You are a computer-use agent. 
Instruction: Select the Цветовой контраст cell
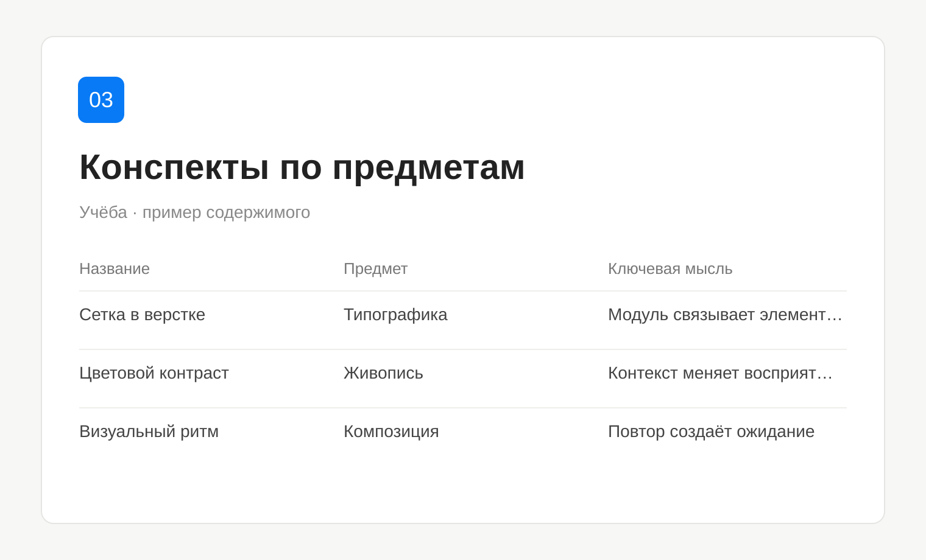click(154, 373)
